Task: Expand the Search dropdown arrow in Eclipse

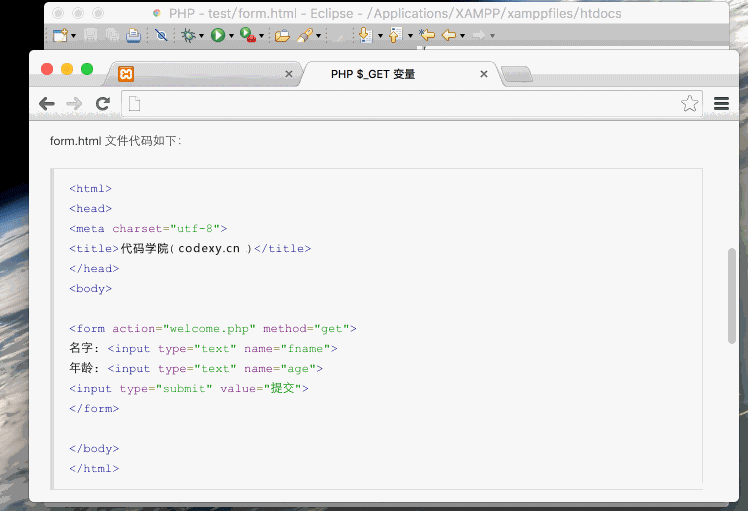Action: (x=318, y=36)
